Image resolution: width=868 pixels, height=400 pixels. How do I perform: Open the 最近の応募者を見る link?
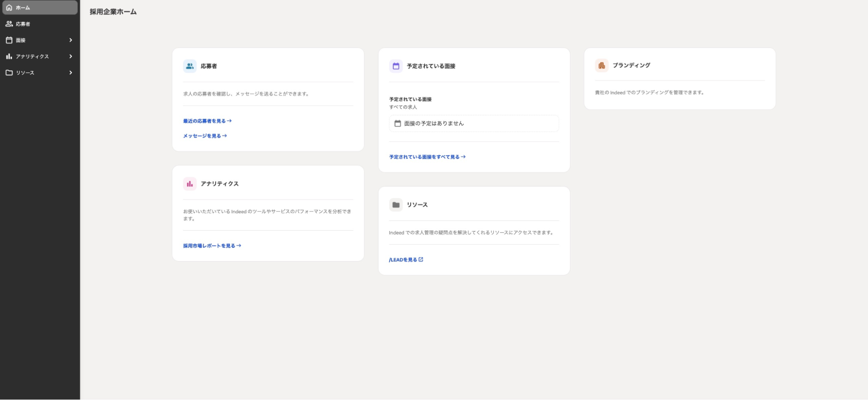[207, 121]
